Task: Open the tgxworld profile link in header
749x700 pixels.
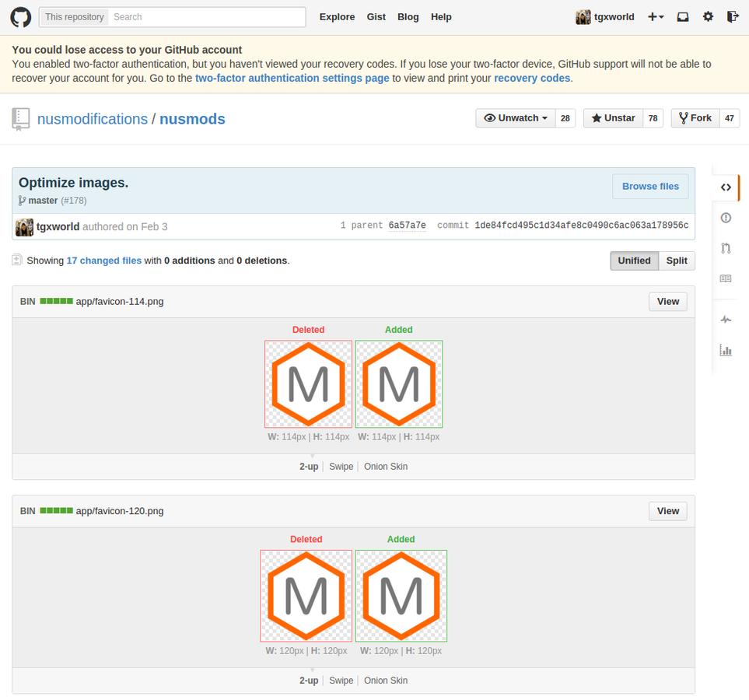Action: pyautogui.click(x=614, y=17)
